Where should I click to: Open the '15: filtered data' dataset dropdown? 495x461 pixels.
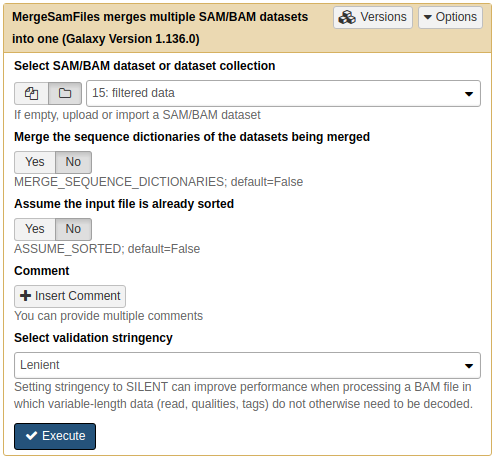[x=283, y=93]
